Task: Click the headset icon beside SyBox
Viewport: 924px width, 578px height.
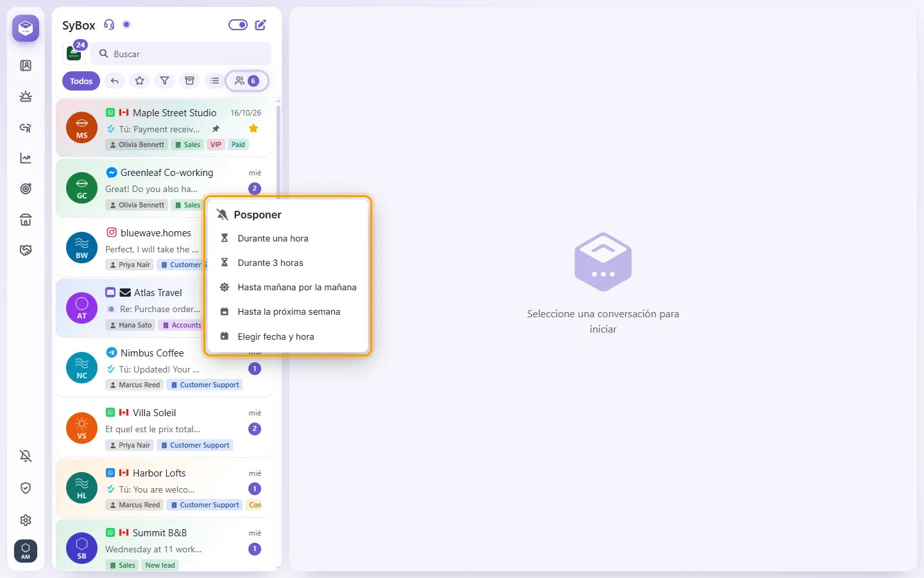Action: [109, 25]
